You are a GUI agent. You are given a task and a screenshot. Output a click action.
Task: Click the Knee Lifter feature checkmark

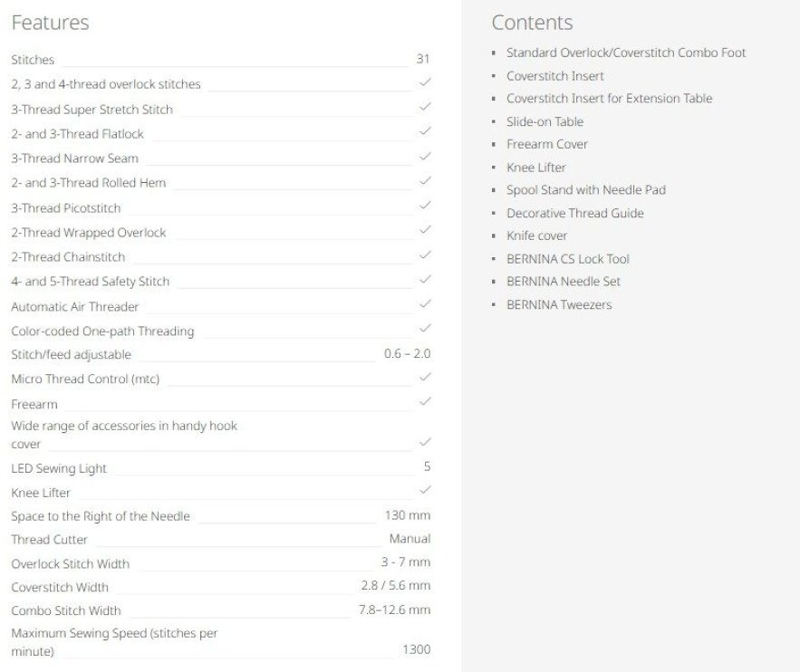point(425,490)
